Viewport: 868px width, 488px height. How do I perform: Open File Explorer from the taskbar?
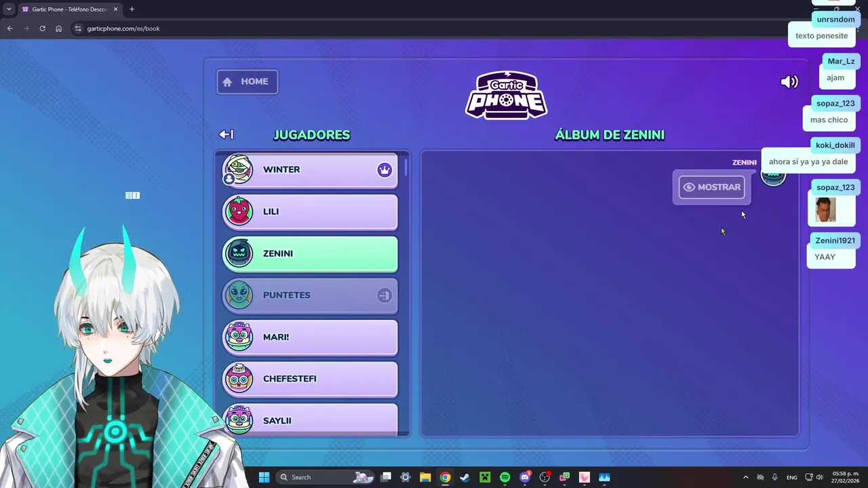click(425, 477)
